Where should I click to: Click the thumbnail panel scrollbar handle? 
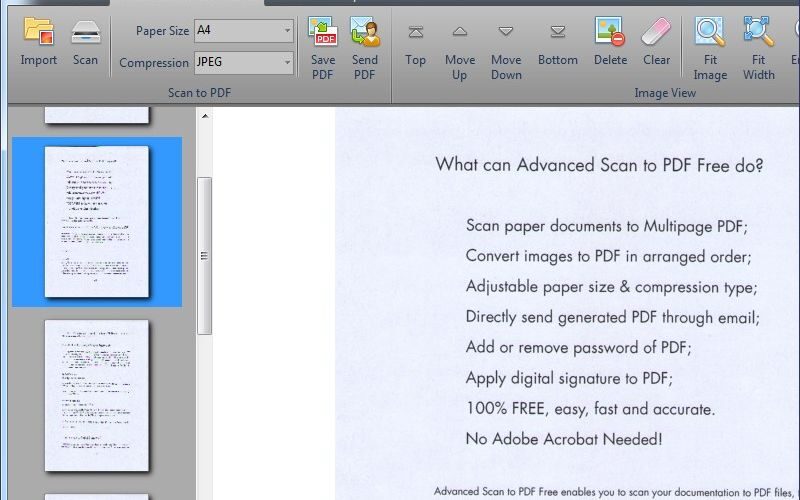(204, 256)
